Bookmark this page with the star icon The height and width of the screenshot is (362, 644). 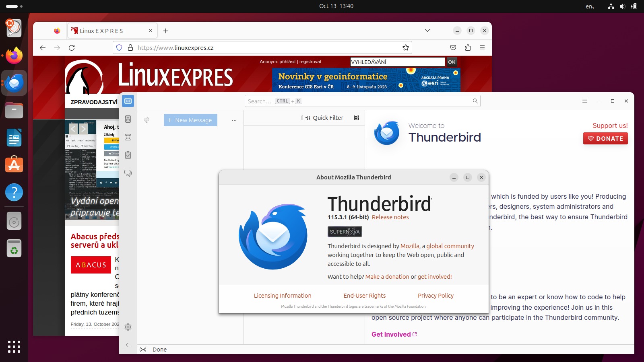coord(406,47)
